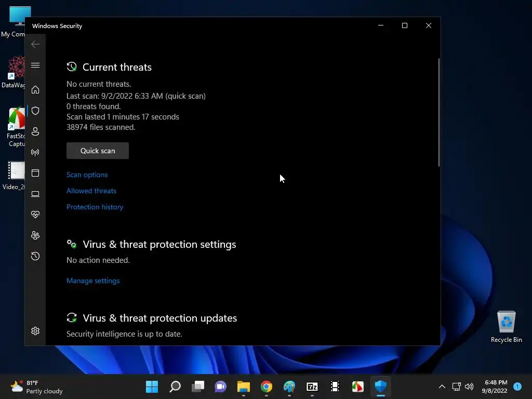This screenshot has width=532, height=399.
Task: Open Account protection person icon
Action: coord(35,131)
